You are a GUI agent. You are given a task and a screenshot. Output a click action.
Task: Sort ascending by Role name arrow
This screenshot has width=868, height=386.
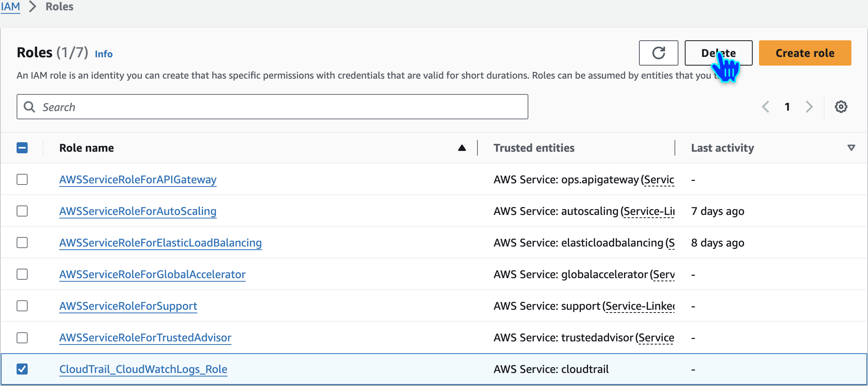[462, 148]
